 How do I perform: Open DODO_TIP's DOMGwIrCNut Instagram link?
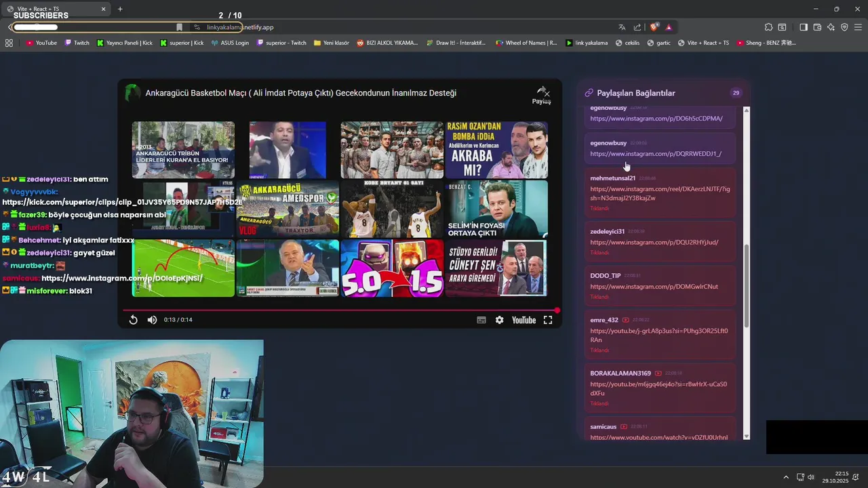coord(654,287)
